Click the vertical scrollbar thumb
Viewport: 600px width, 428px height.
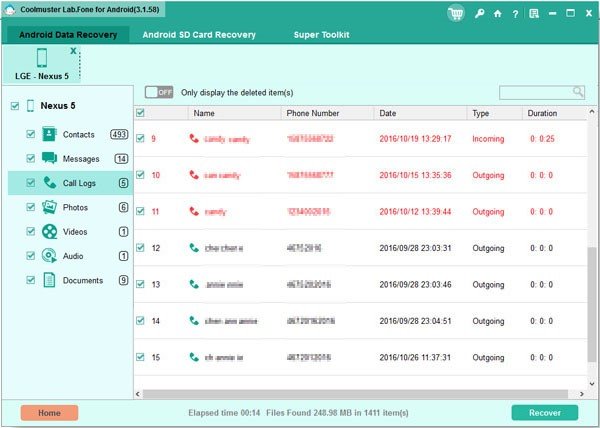click(x=592, y=304)
